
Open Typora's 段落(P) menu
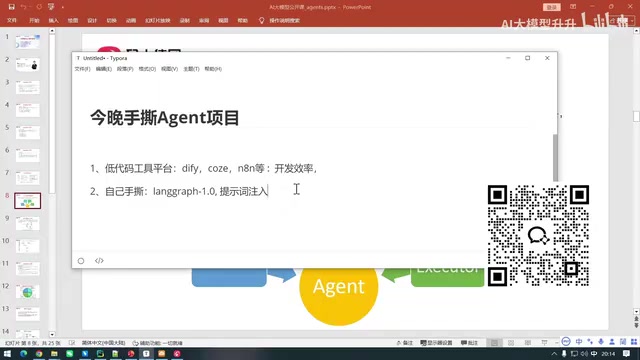click(125, 69)
